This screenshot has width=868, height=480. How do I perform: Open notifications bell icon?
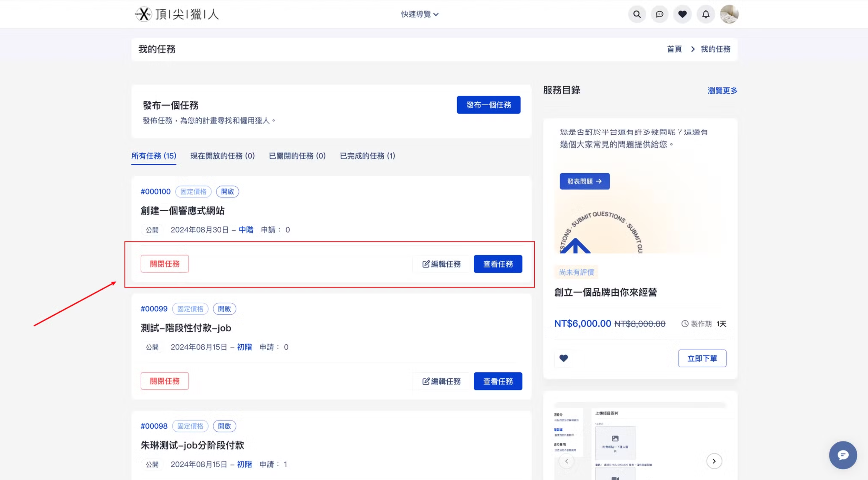(705, 14)
